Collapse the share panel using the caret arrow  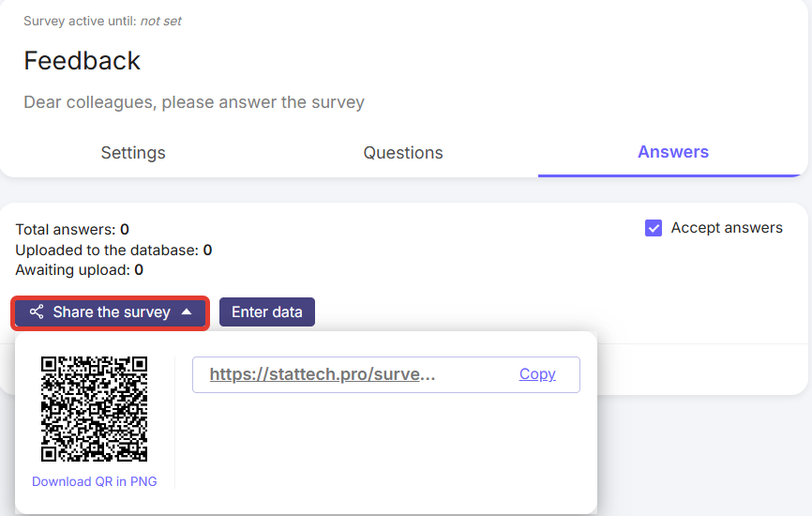click(x=187, y=312)
